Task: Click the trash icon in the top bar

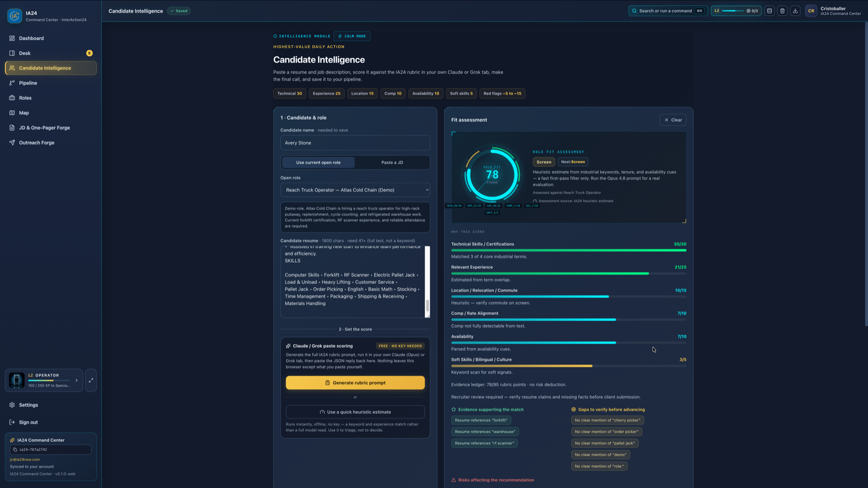Action: [x=783, y=11]
